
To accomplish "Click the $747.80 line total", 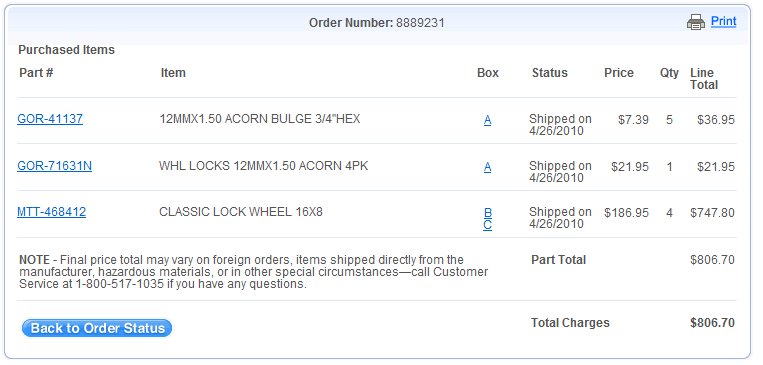I will coord(712,213).
